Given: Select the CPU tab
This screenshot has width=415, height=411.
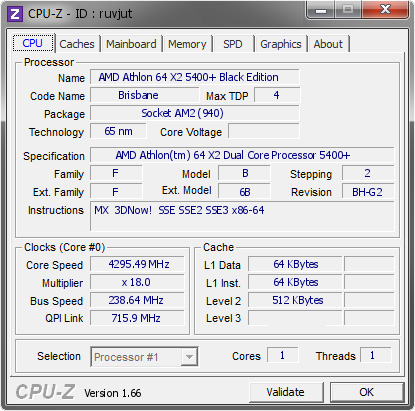Looking at the screenshot, I should (x=33, y=43).
